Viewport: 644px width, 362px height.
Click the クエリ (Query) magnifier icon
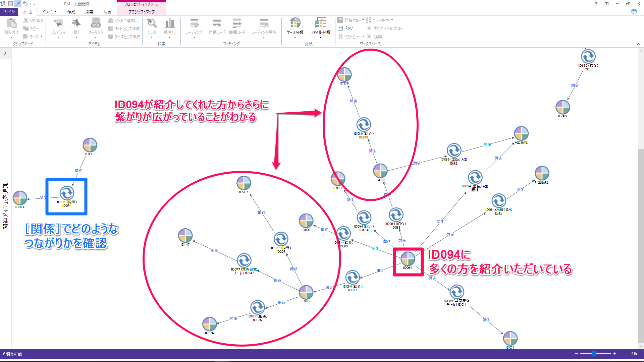click(152, 24)
